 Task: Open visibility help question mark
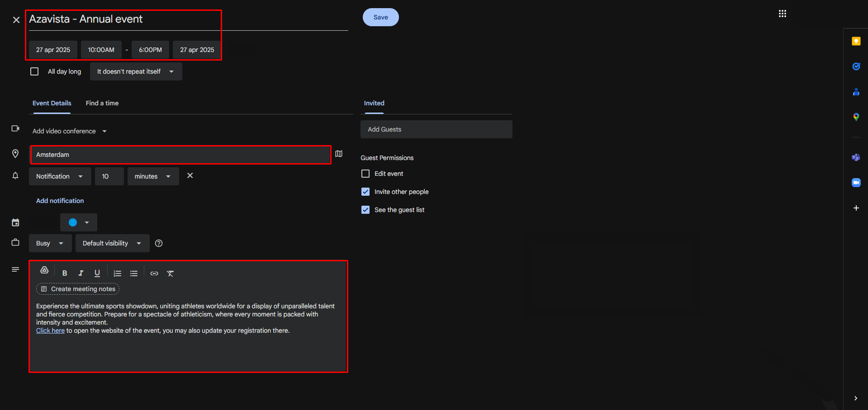159,243
